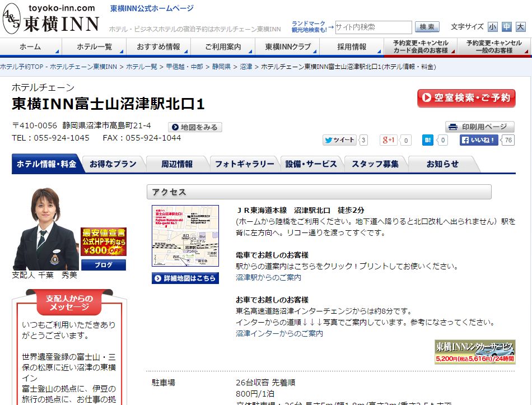Set text size to 中 (medium)
Screen dimensions: 532x405
(507, 27)
